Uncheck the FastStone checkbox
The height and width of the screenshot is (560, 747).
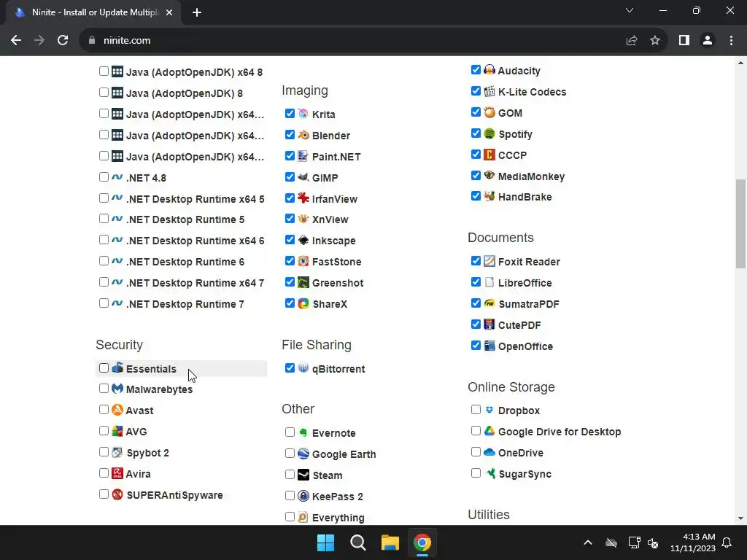[x=290, y=261]
